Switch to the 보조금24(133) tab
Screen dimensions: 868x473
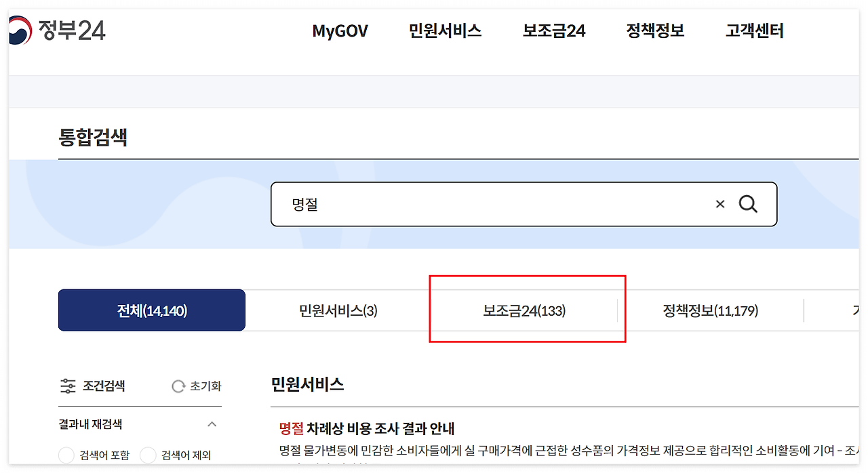[524, 311]
